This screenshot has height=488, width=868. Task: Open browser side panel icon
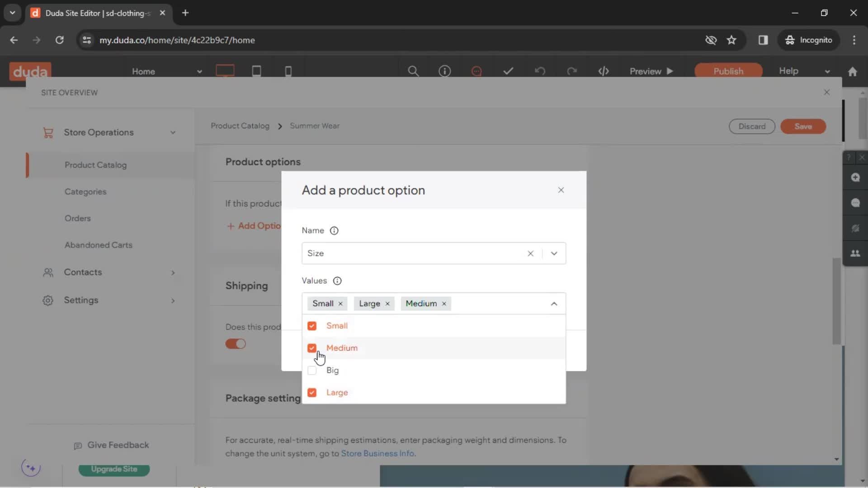[x=763, y=40]
